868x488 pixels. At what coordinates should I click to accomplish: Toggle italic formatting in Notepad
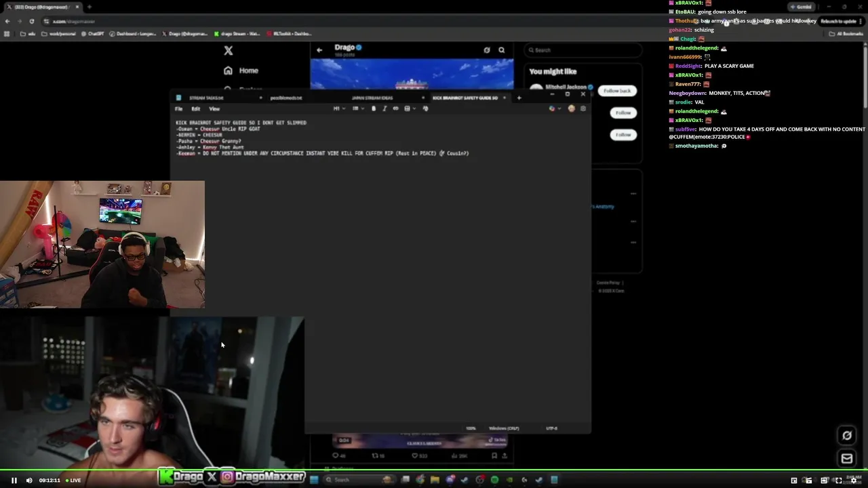[384, 108]
